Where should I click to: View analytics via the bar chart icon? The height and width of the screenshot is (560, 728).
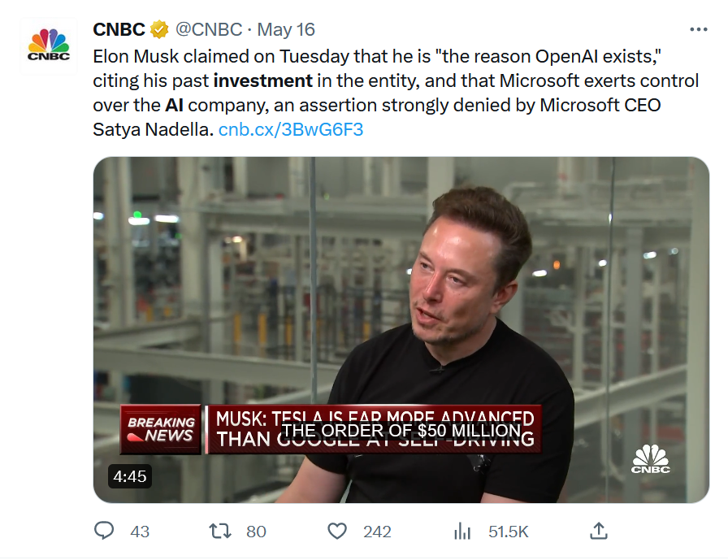coord(462,531)
